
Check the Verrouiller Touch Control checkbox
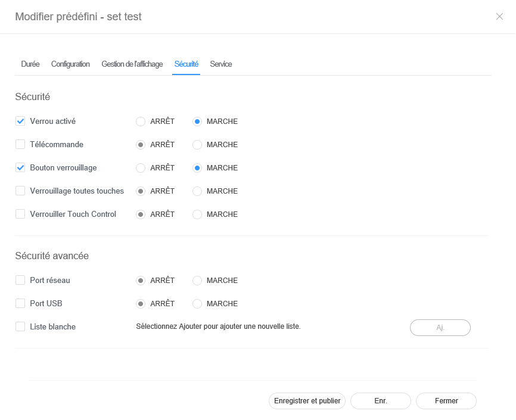click(20, 214)
